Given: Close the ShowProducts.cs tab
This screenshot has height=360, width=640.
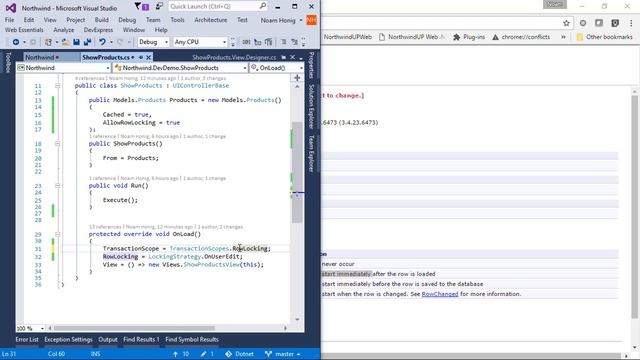Looking at the screenshot, I should (x=149, y=57).
